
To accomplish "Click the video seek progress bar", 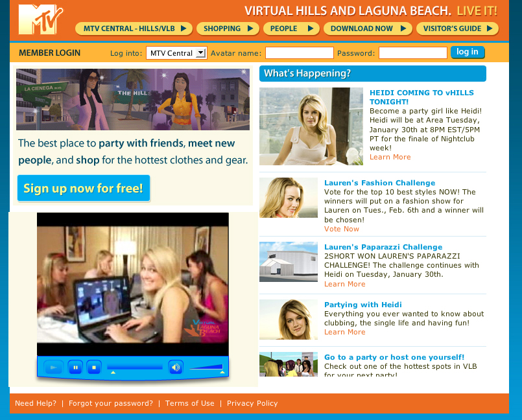I will [135, 367].
